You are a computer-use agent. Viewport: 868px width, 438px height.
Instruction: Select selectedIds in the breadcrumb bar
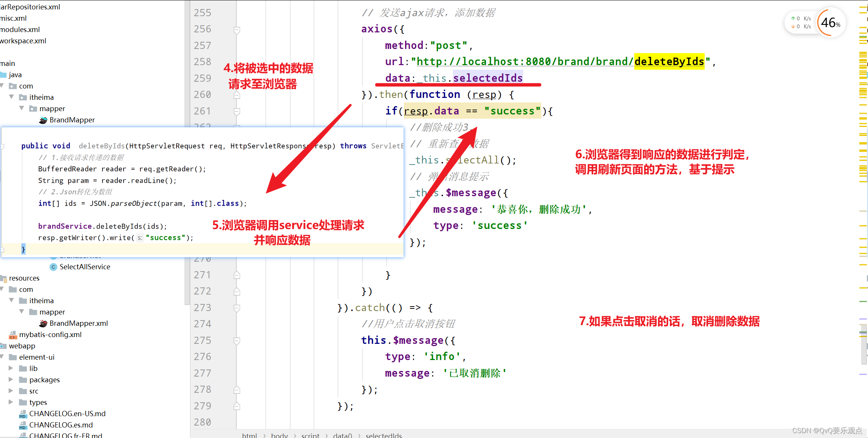tap(384, 435)
